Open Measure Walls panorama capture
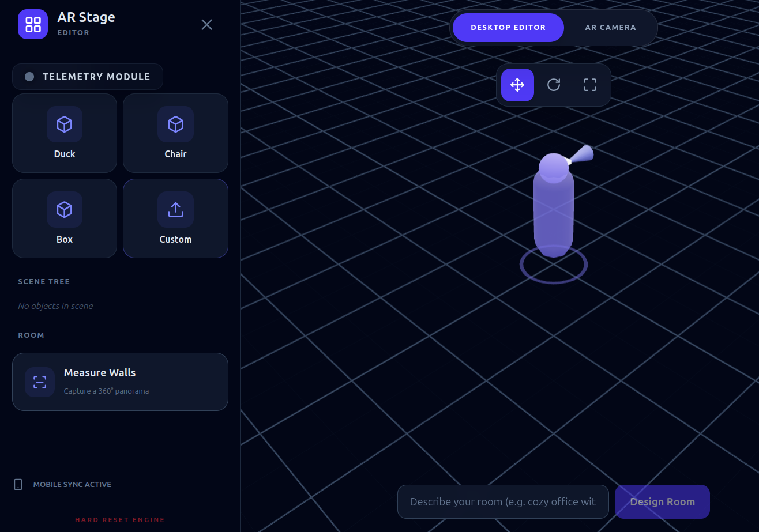 click(120, 382)
